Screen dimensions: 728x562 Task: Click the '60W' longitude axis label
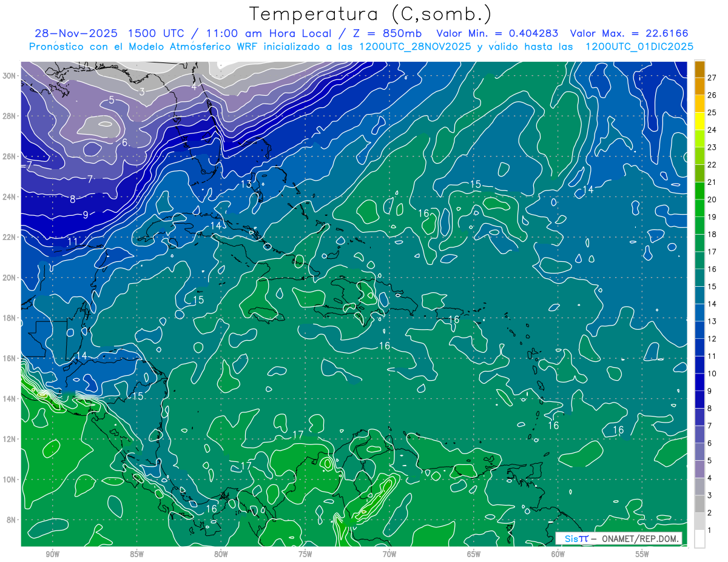click(x=558, y=554)
